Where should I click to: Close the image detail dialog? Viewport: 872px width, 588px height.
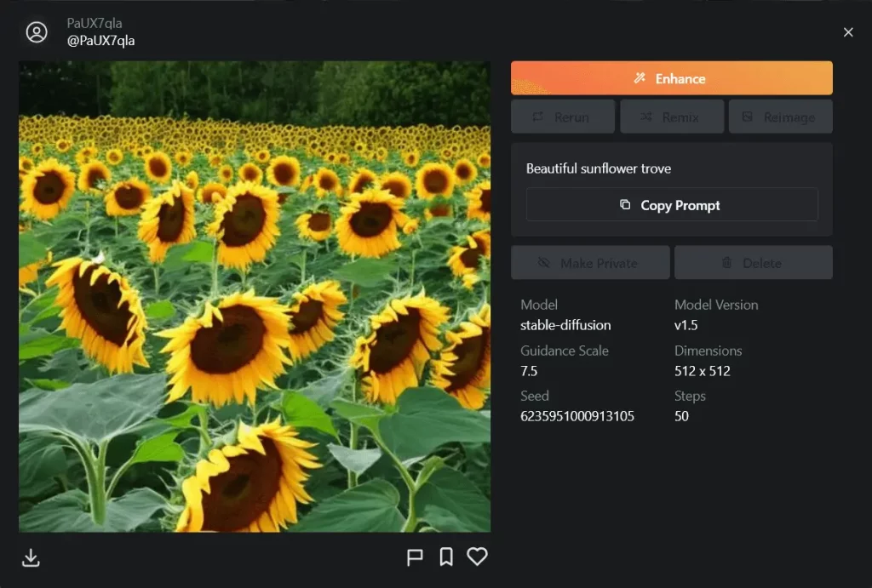point(847,32)
